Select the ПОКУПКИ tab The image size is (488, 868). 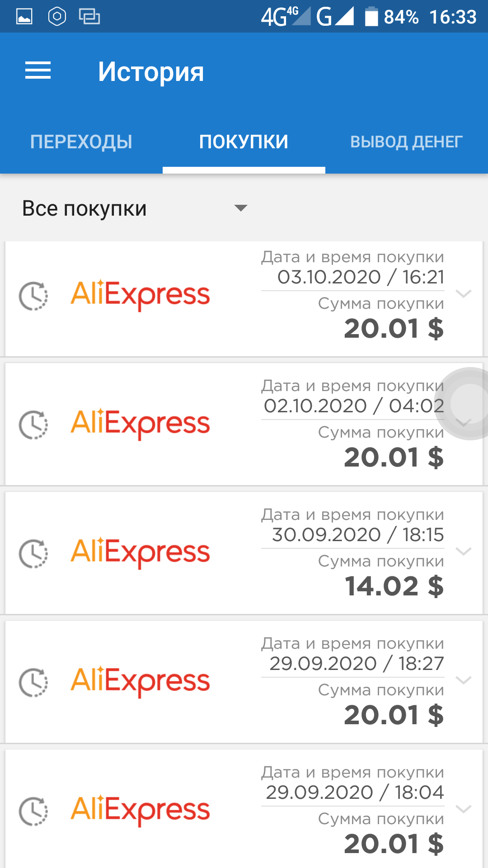click(x=244, y=142)
